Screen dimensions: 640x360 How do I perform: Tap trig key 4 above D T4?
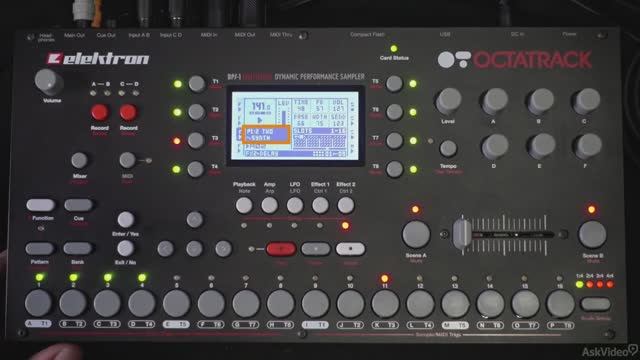142,304
